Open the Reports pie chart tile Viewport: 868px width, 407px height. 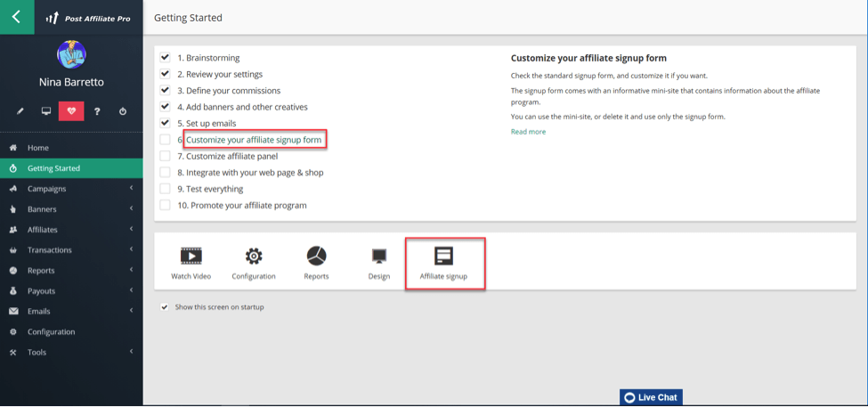(x=316, y=264)
